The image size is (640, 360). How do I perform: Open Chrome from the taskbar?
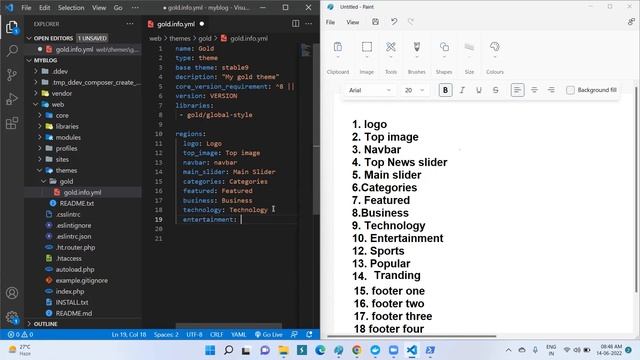pyautogui.click(x=357, y=350)
